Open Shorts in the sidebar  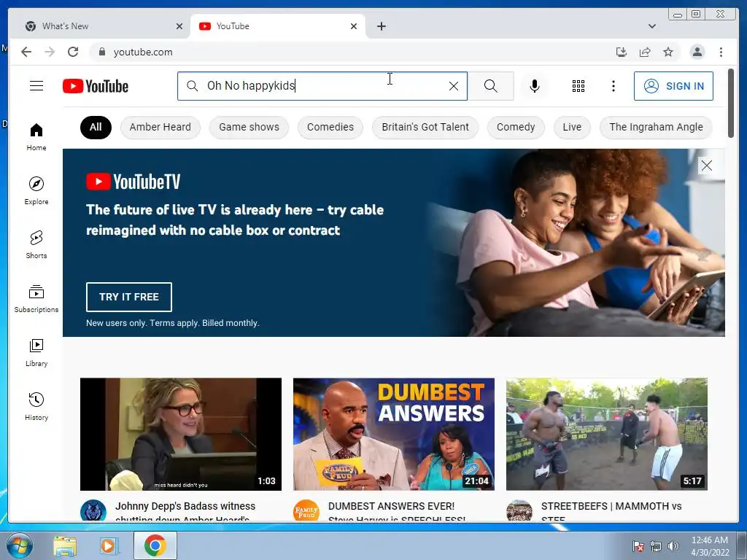point(36,245)
